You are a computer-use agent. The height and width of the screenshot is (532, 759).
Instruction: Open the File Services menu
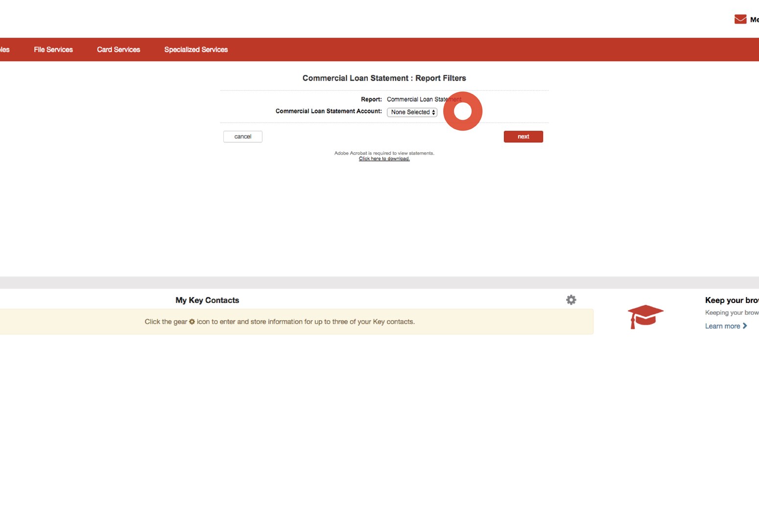[53, 49]
